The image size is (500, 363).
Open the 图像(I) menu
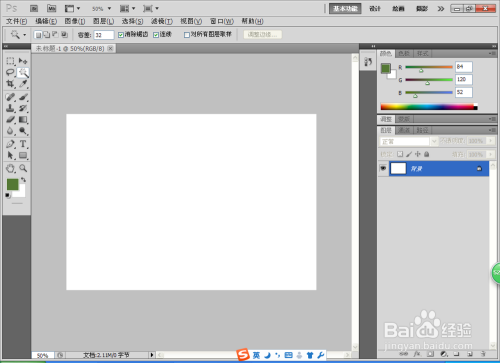tap(75, 21)
